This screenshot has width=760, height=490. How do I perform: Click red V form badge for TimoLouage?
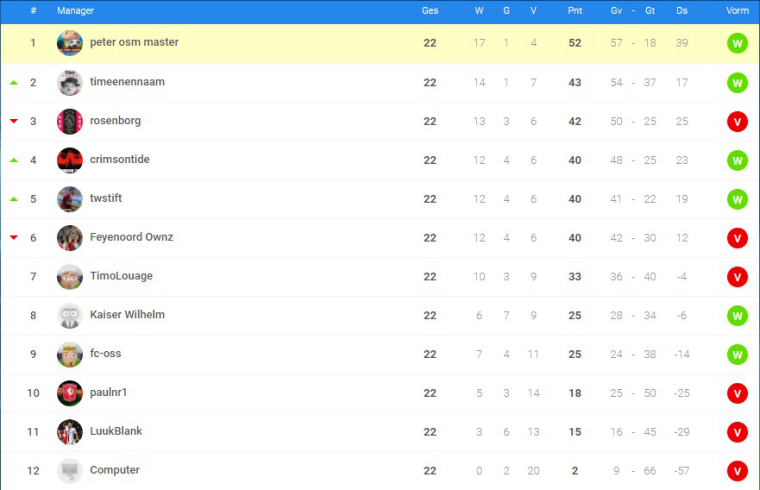click(x=737, y=277)
